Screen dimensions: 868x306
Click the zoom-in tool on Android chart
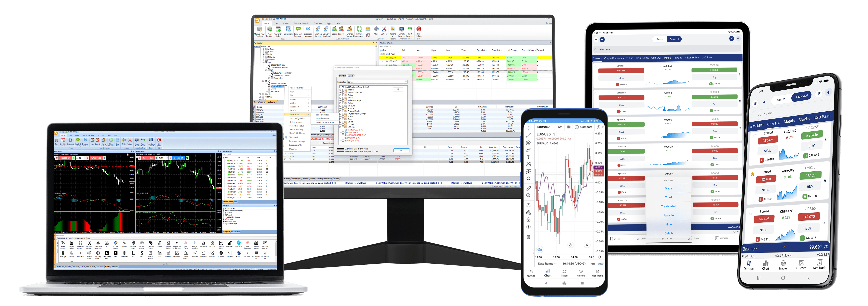528,196
